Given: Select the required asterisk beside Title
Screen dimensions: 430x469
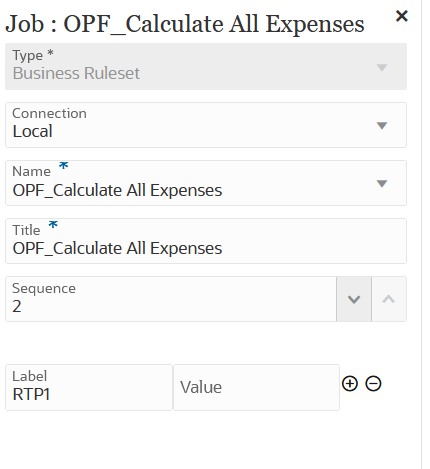Looking at the screenshot, I should (53, 225).
